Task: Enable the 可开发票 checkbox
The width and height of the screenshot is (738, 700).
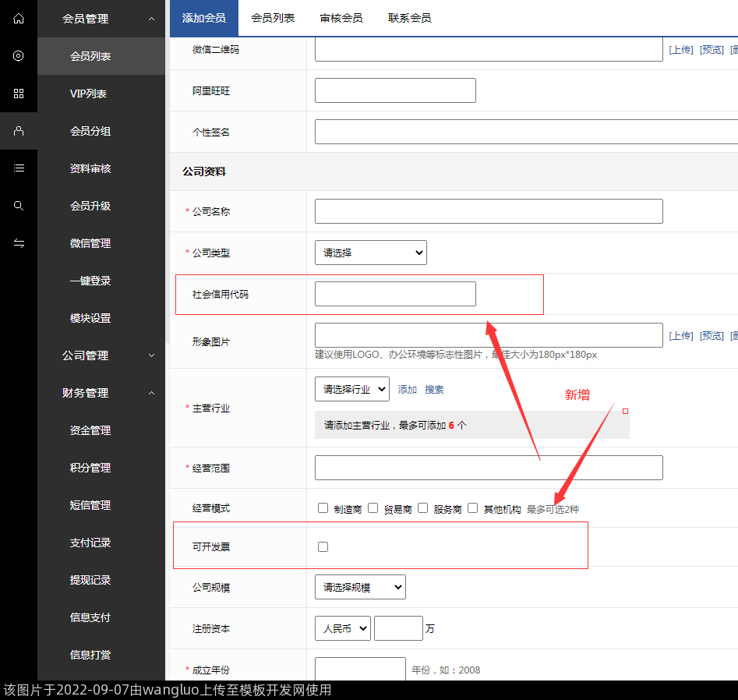Action: click(x=323, y=547)
